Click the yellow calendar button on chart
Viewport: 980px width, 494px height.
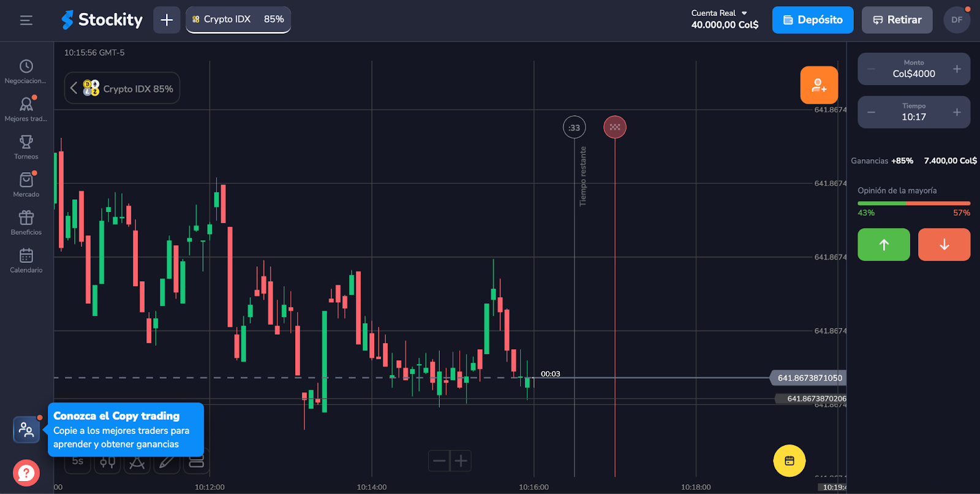coord(789,461)
